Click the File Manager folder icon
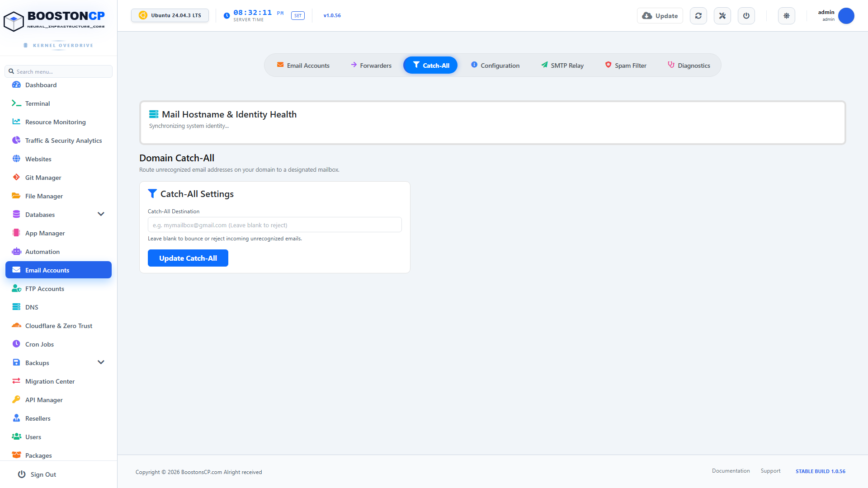Screen dimensions: 868x488 [16, 196]
